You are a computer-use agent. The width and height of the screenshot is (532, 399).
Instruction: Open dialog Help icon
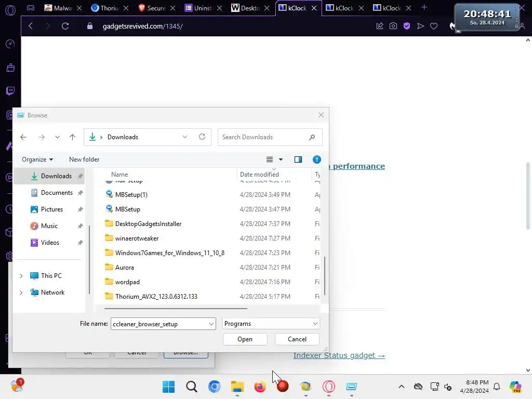[316, 159]
